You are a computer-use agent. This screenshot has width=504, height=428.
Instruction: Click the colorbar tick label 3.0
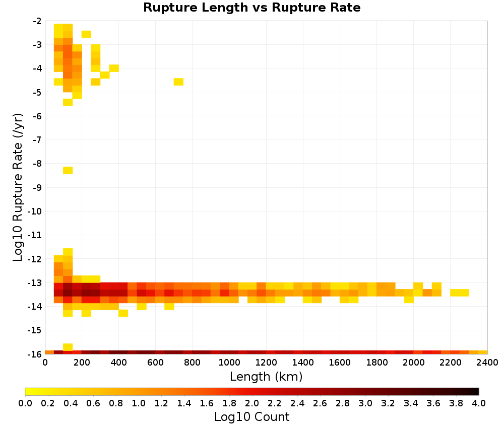(x=365, y=403)
